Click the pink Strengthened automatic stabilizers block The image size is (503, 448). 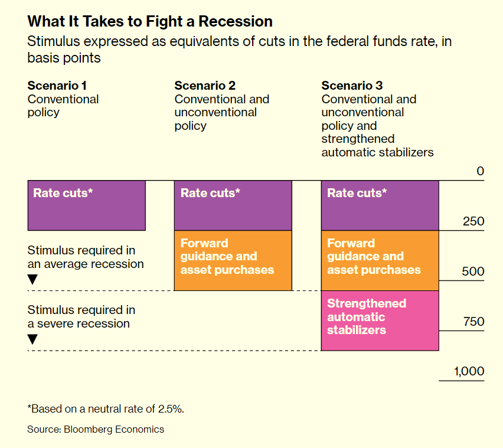(x=380, y=321)
